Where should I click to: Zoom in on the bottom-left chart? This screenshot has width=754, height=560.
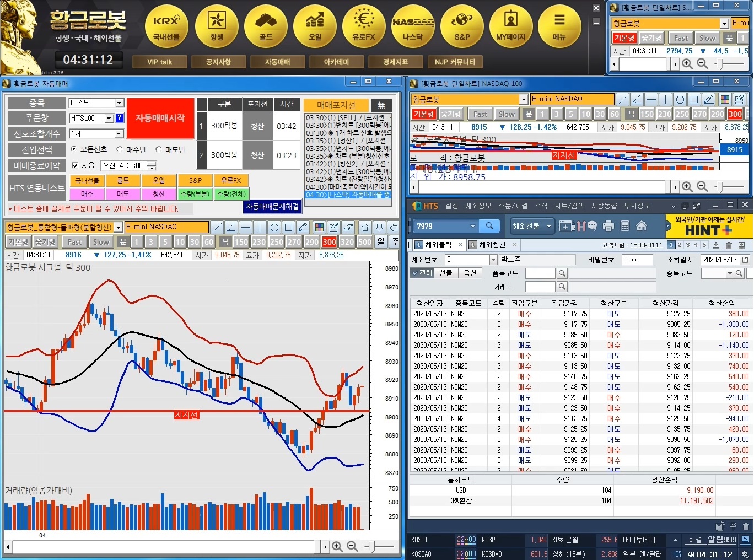(337, 547)
